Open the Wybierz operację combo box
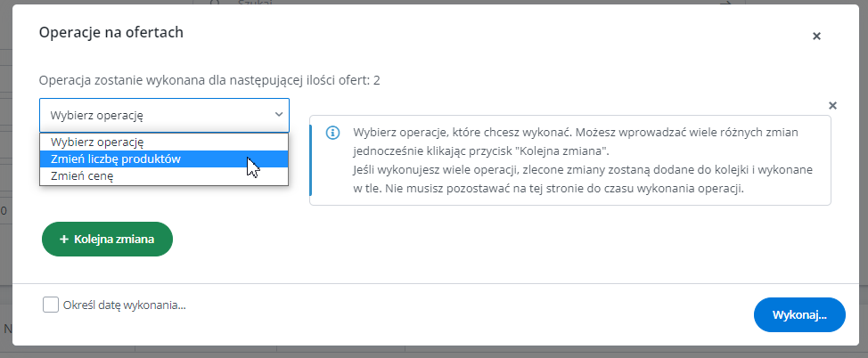Image resolution: width=868 pixels, height=358 pixels. (164, 115)
